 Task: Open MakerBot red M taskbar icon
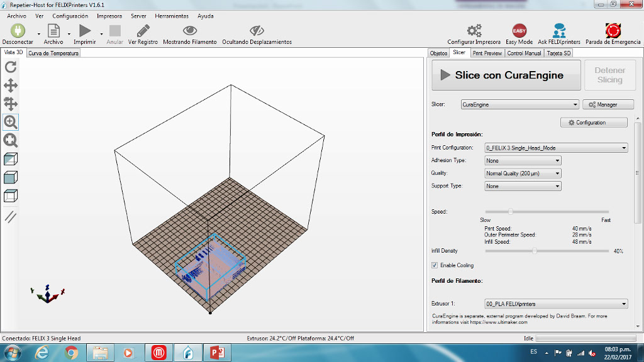tap(158, 353)
